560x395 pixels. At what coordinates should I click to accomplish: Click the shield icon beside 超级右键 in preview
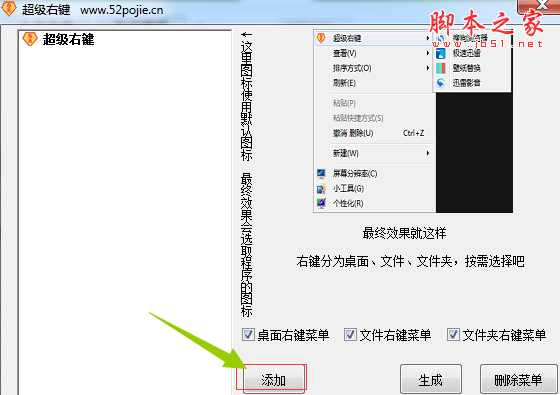[x=321, y=38]
